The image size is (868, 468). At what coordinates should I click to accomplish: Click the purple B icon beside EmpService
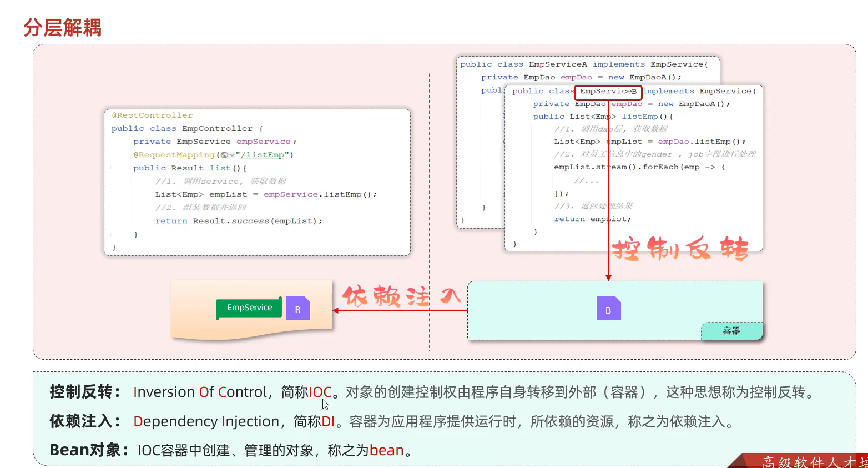tap(297, 309)
